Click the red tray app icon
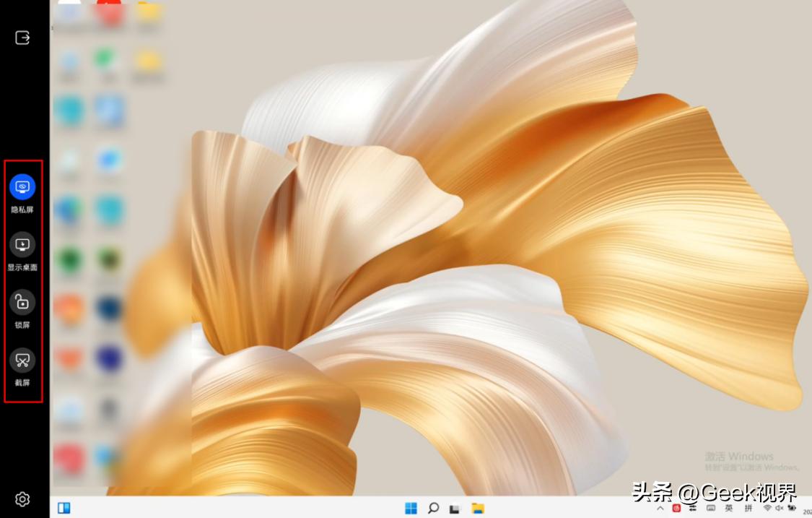Image resolution: width=812 pixels, height=518 pixels. point(676,508)
